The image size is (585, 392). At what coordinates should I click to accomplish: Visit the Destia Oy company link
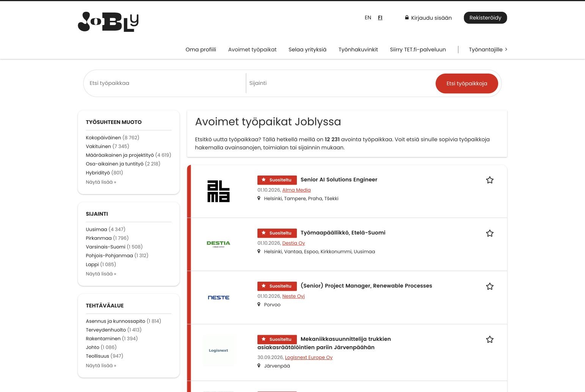(x=293, y=243)
